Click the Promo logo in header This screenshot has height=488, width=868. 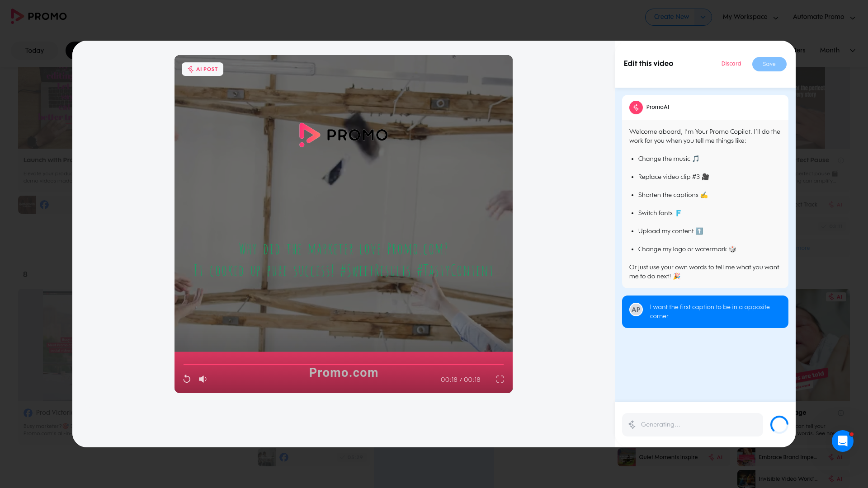coord(39,16)
